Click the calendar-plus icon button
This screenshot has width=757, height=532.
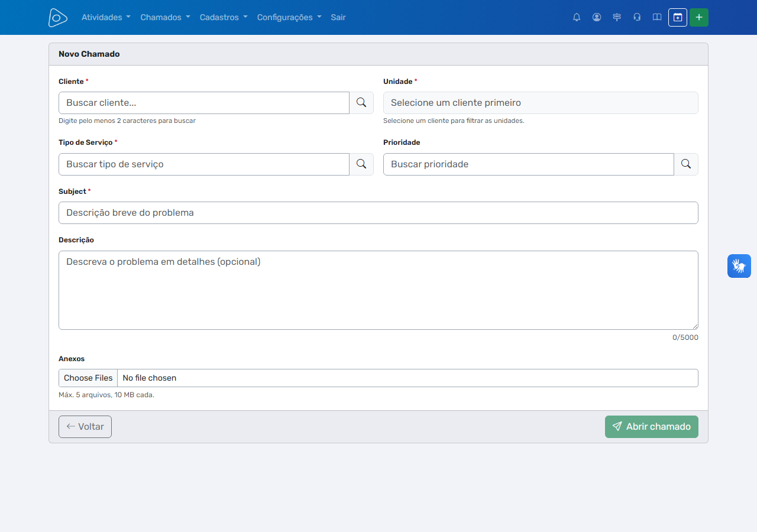point(678,17)
